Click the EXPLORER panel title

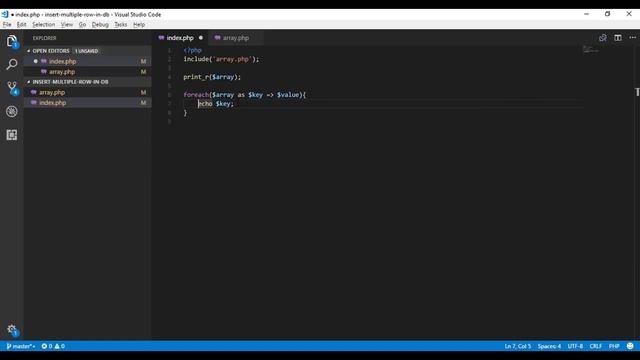(x=44, y=38)
